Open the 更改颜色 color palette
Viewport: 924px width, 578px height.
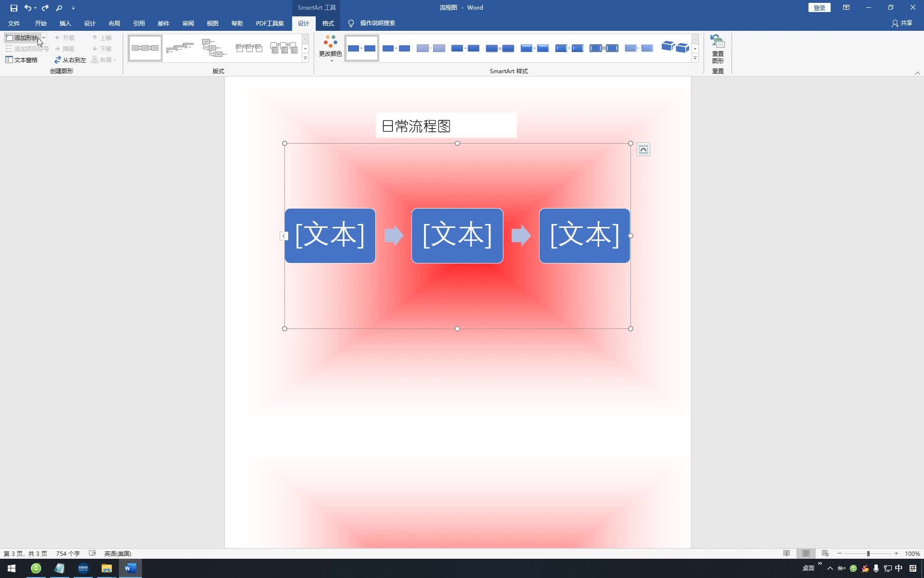(331, 48)
